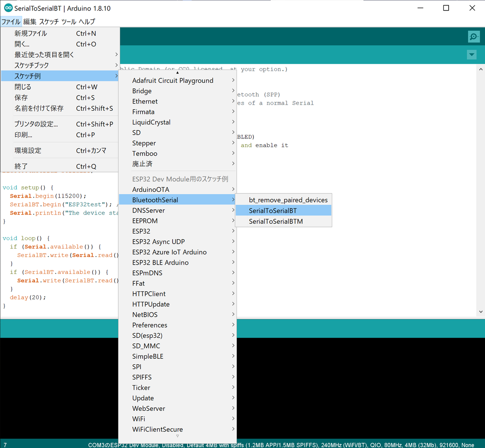
Task: Click editor scrollbar down arrow
Action: click(481, 312)
